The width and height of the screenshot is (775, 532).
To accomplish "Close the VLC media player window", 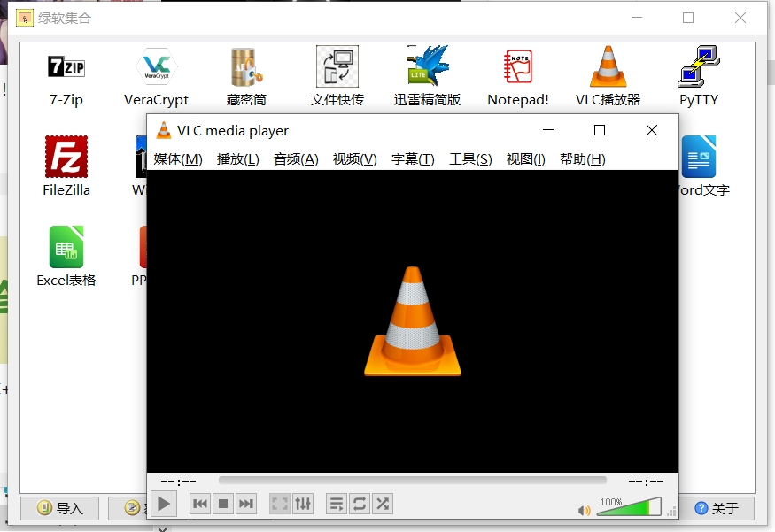I will [x=652, y=130].
